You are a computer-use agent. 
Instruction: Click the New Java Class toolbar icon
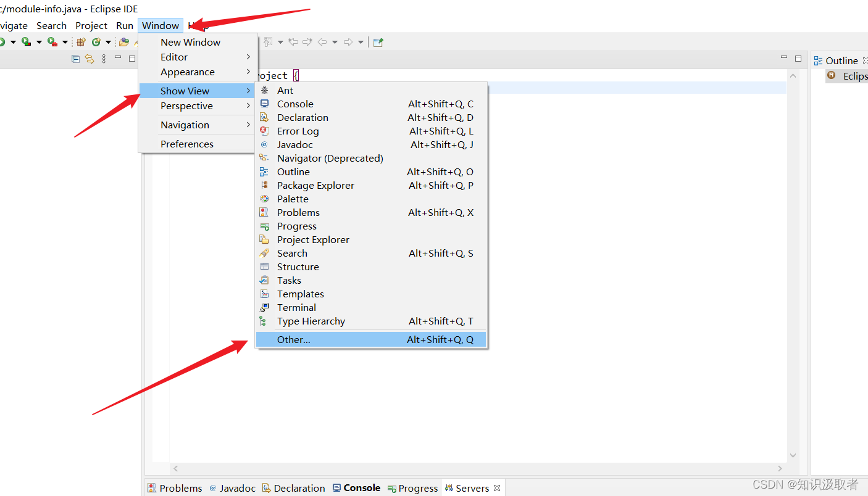tap(96, 42)
